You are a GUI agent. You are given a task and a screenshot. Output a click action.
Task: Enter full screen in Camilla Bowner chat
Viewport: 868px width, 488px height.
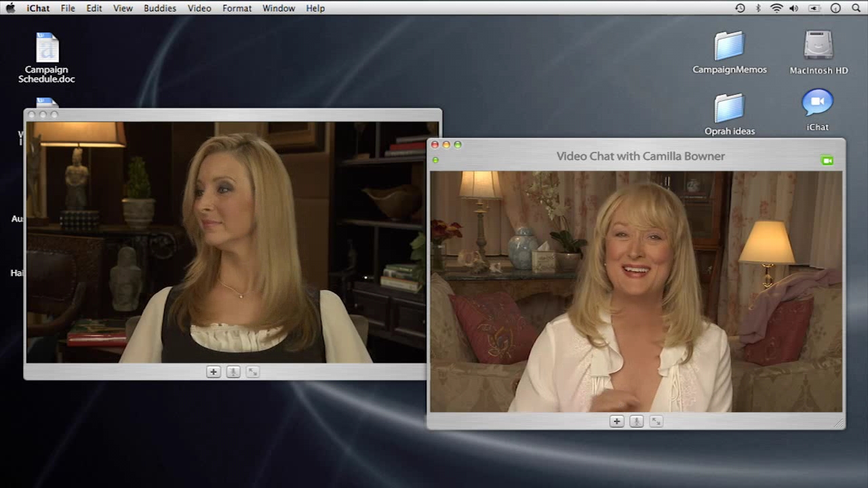[x=656, y=422]
